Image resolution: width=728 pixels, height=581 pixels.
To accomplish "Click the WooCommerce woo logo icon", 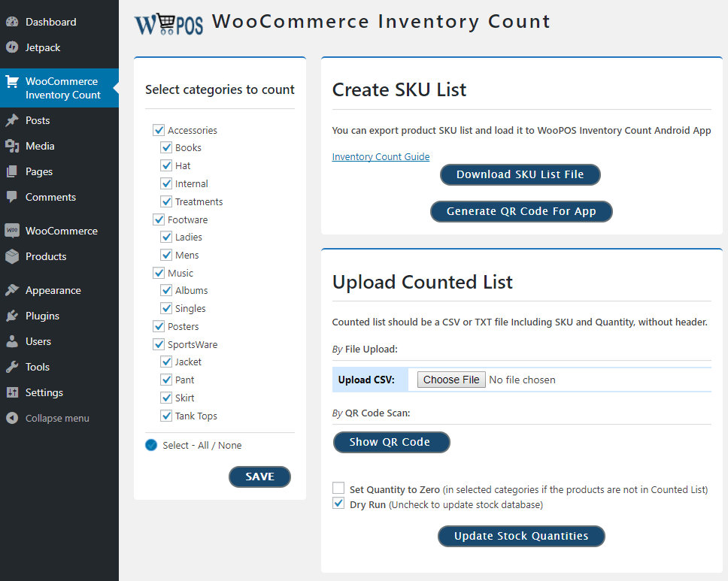I will click(12, 231).
